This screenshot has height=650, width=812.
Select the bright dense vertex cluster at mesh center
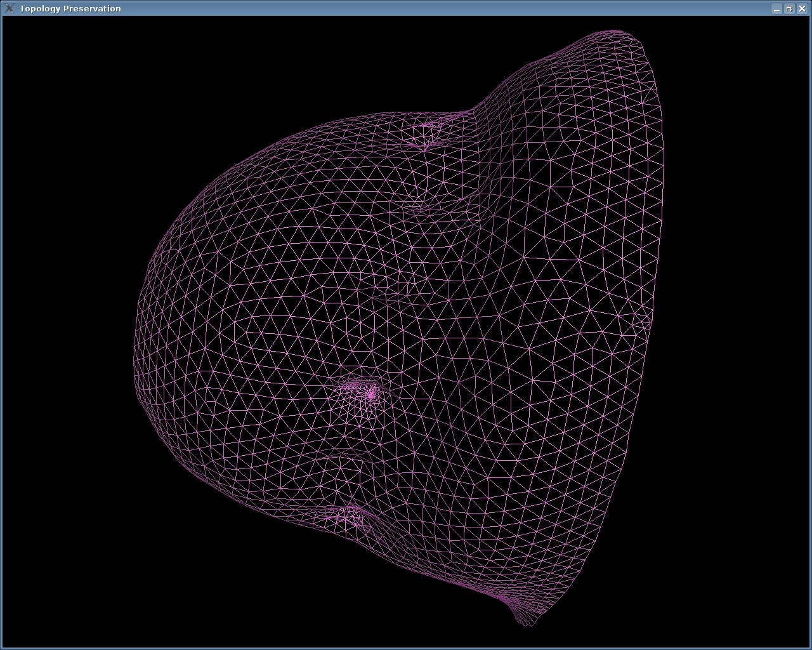pos(370,394)
